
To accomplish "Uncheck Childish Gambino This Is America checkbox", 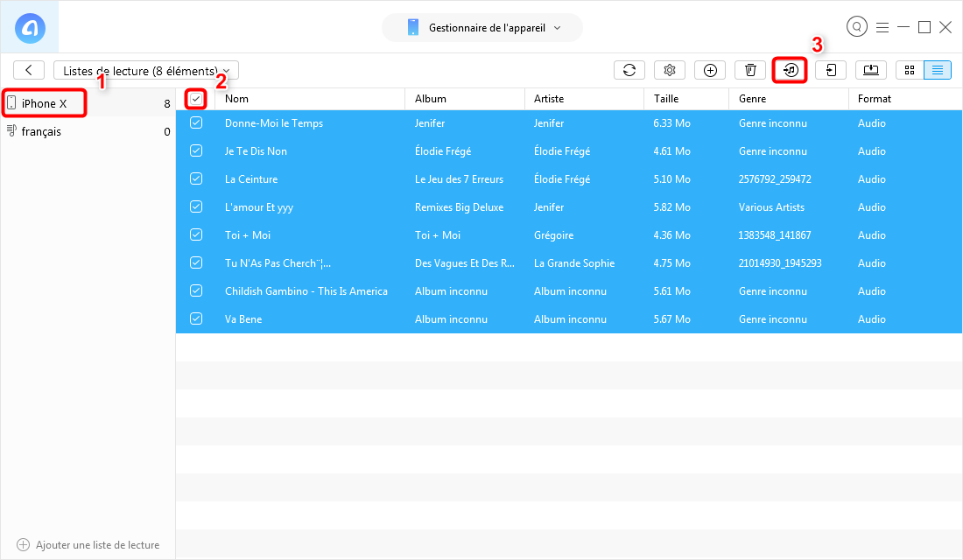I will coord(196,290).
